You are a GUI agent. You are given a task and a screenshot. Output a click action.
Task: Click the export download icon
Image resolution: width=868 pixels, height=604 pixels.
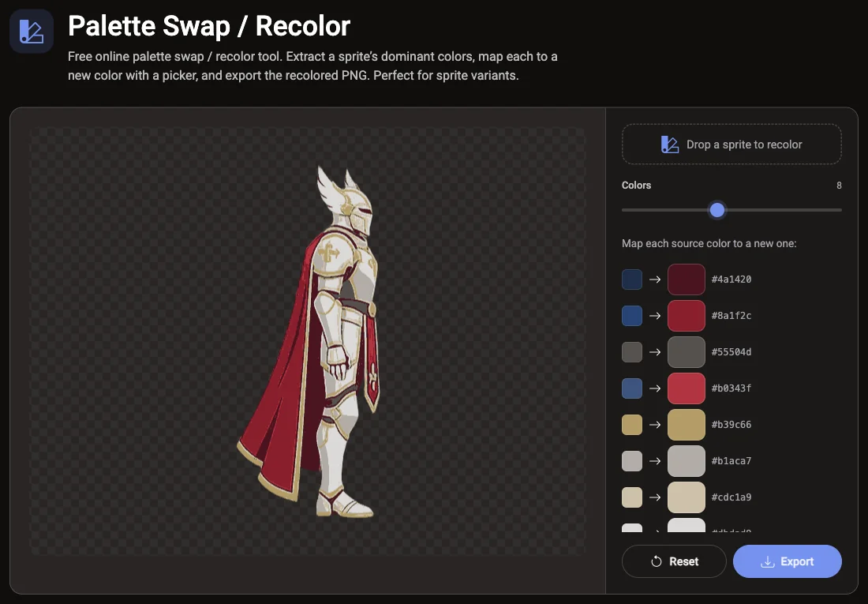point(767,562)
